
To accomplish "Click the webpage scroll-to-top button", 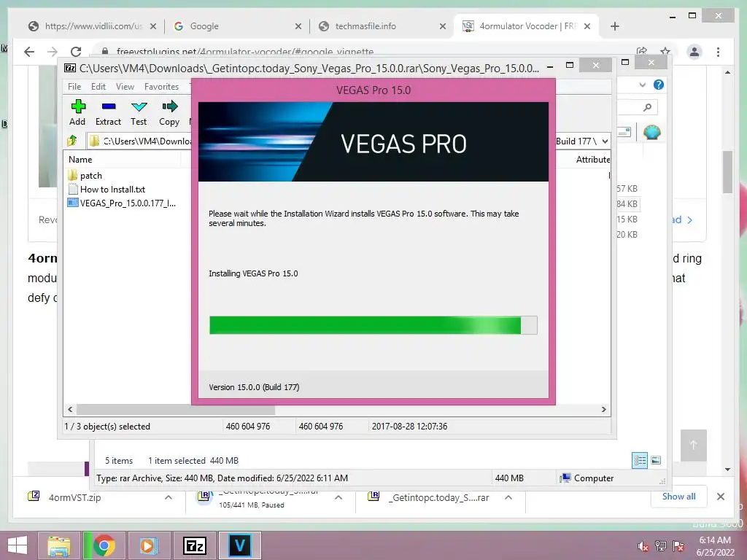I will coord(694,445).
